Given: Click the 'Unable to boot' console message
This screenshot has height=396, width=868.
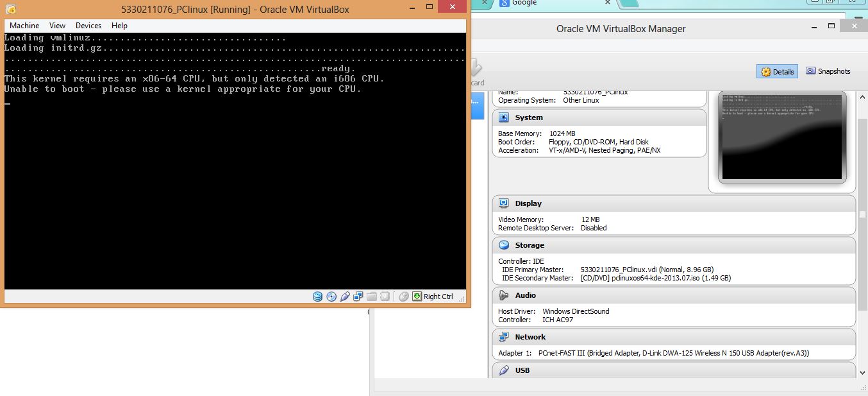Looking at the screenshot, I should (x=183, y=89).
